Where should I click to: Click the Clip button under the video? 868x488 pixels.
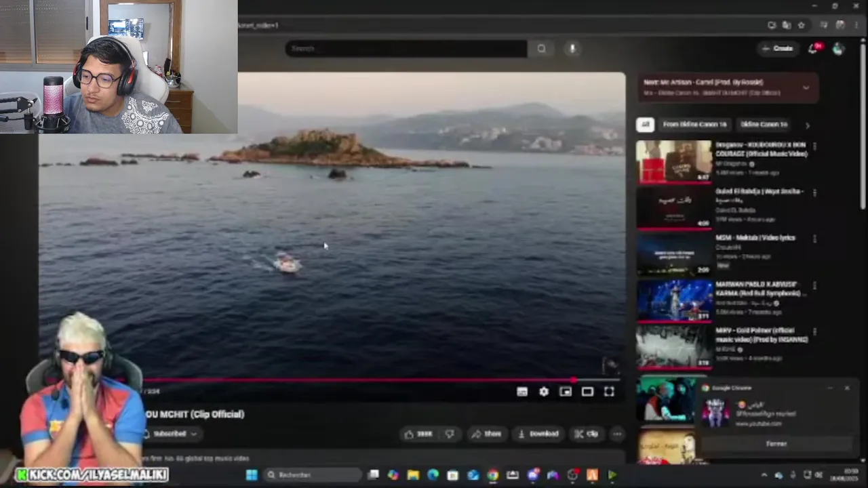pos(587,434)
